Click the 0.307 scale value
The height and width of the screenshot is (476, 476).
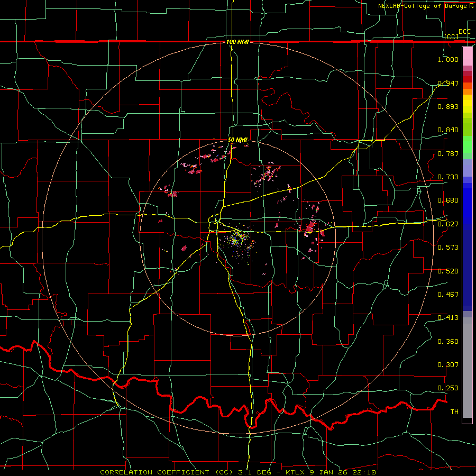(x=448, y=364)
